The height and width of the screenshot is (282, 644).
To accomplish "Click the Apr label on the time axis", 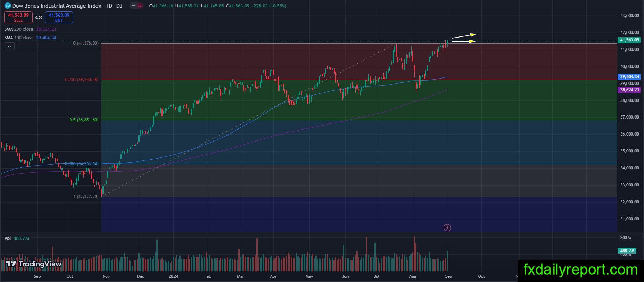I will [x=273, y=276].
